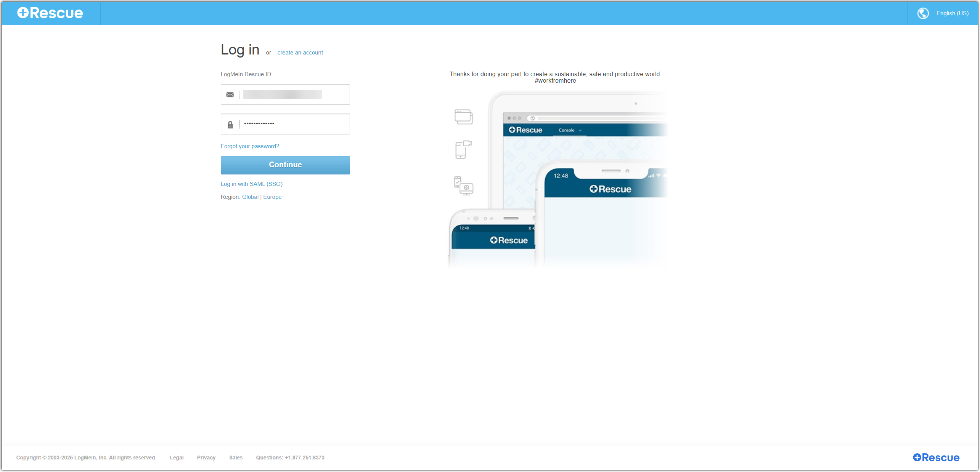Click Forgot your password?
The width and height of the screenshot is (980, 472).
pyautogui.click(x=250, y=146)
